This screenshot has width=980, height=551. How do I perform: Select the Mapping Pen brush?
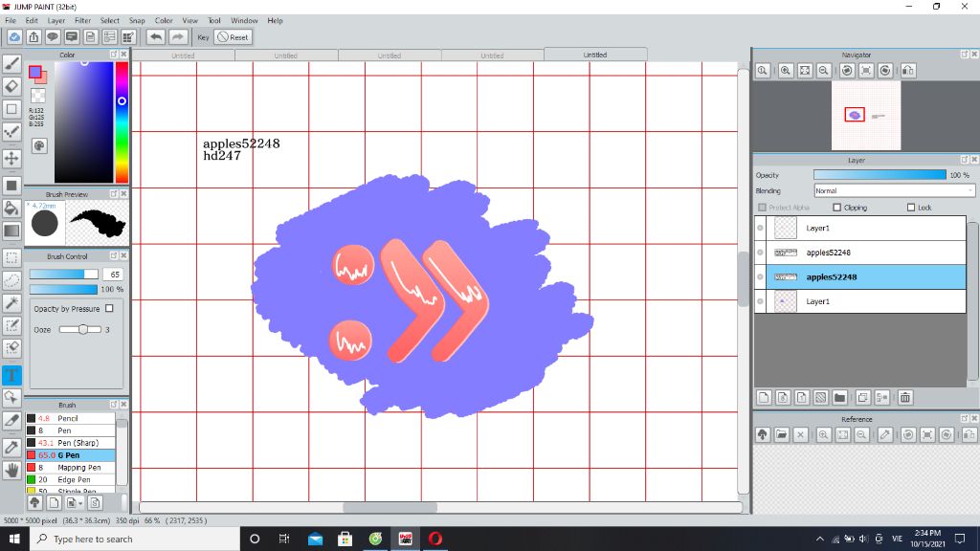click(x=70, y=467)
